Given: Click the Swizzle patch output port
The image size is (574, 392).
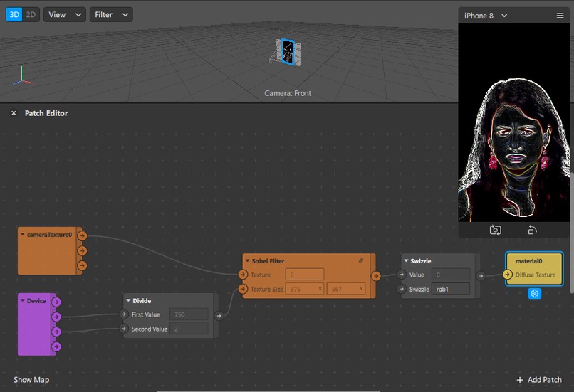Looking at the screenshot, I should [x=481, y=276].
